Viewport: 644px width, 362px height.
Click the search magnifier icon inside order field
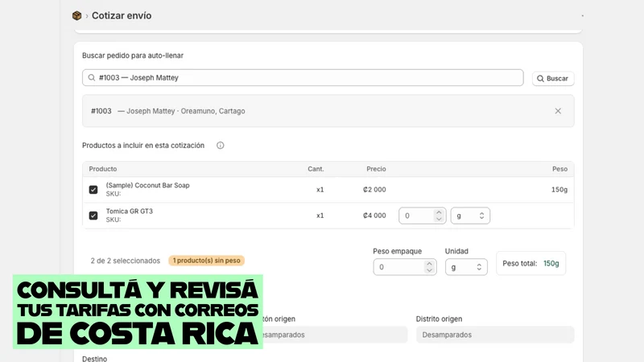coord(92,77)
